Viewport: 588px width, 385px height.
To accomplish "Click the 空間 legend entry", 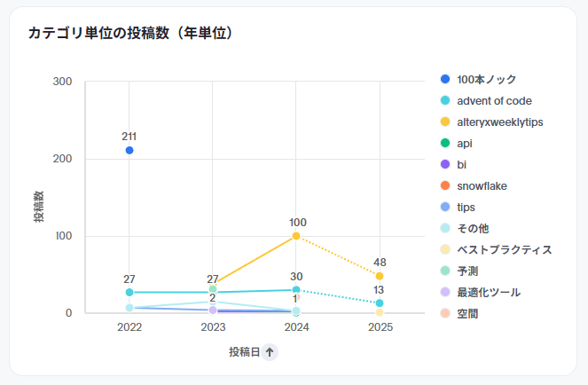I will point(467,314).
